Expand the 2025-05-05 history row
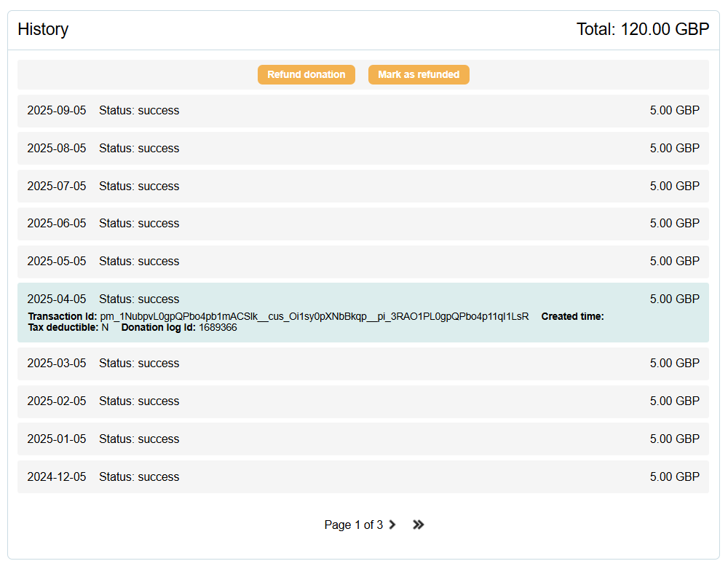 (363, 262)
